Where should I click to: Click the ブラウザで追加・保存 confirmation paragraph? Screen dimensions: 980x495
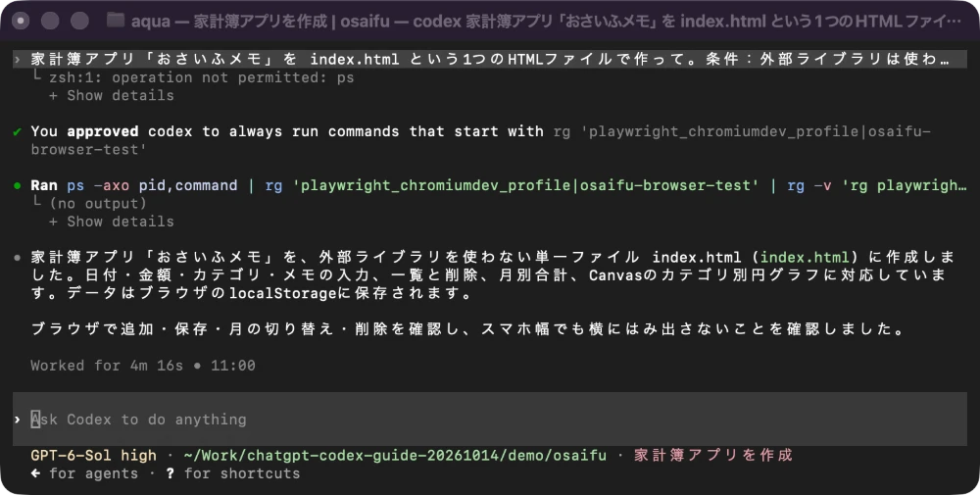click(x=468, y=329)
